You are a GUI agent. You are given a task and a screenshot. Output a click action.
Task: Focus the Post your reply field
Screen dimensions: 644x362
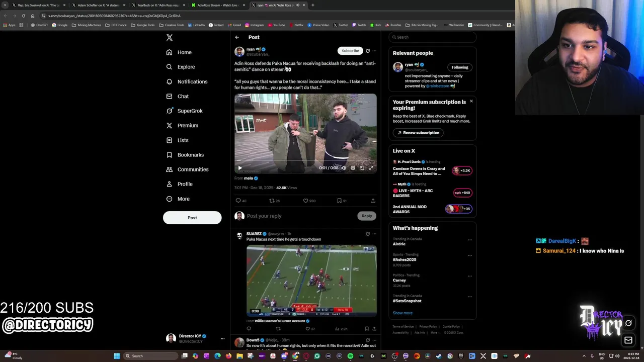click(x=301, y=216)
